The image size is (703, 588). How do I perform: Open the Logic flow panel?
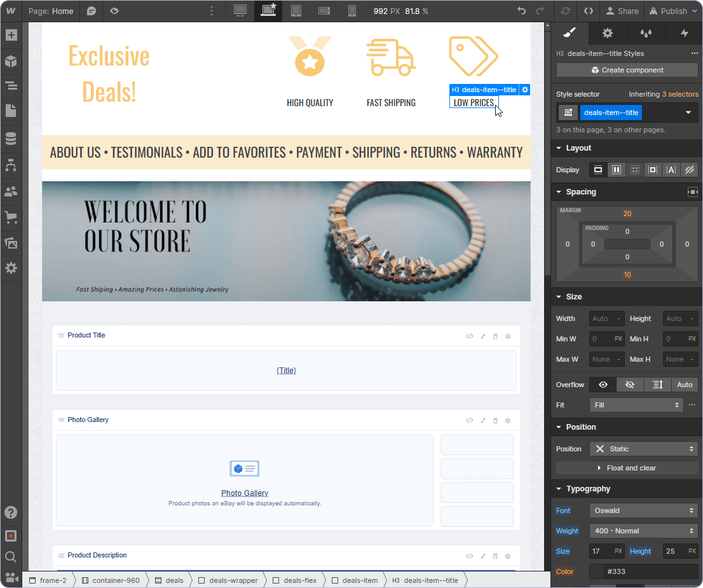pos(11,165)
